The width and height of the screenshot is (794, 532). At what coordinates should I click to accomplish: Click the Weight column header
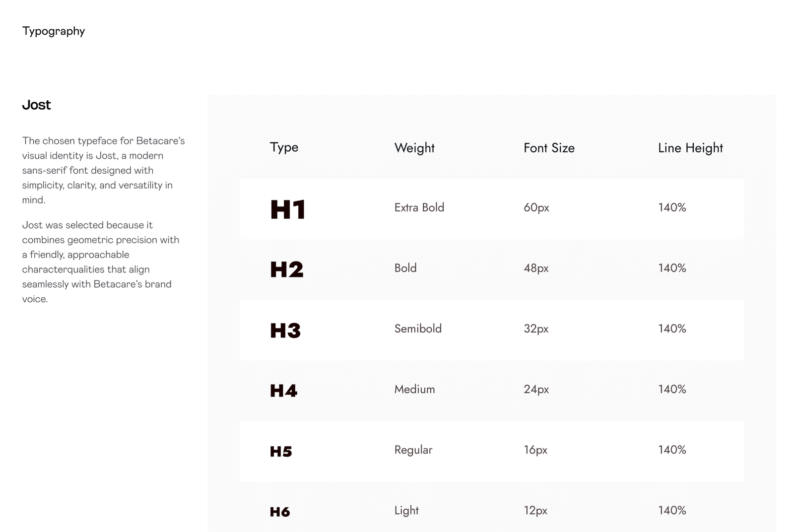(x=414, y=148)
